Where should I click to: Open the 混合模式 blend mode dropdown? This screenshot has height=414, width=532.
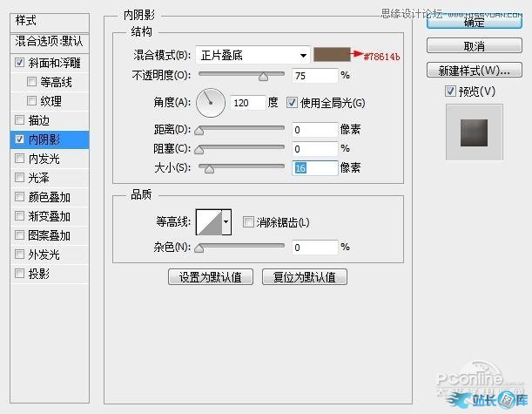pos(253,55)
